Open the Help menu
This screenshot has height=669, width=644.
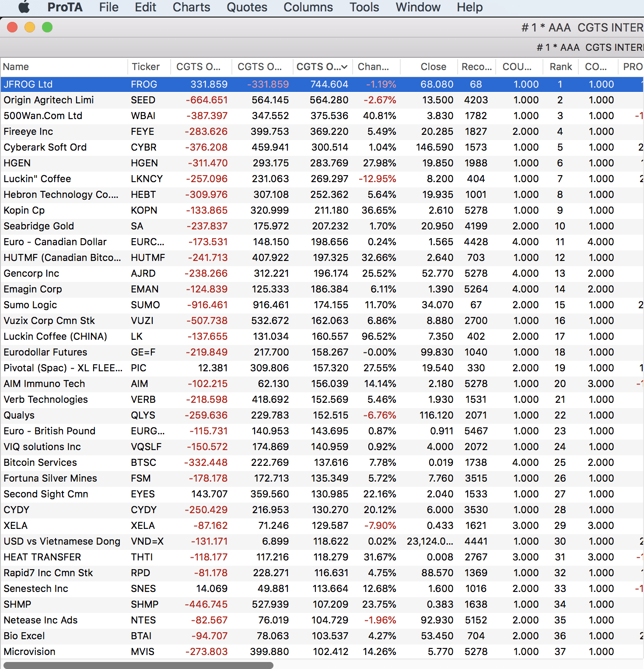[469, 7]
